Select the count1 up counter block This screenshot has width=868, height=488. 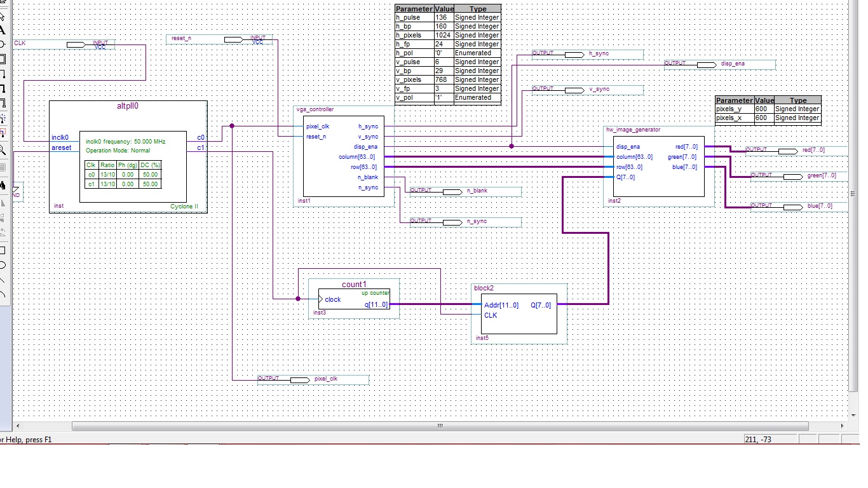[x=354, y=299]
